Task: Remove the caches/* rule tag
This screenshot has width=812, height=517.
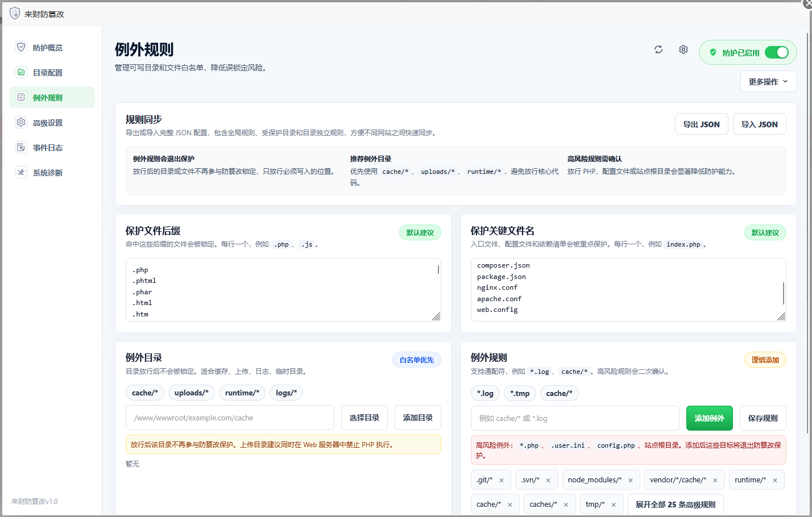Action: click(566, 505)
